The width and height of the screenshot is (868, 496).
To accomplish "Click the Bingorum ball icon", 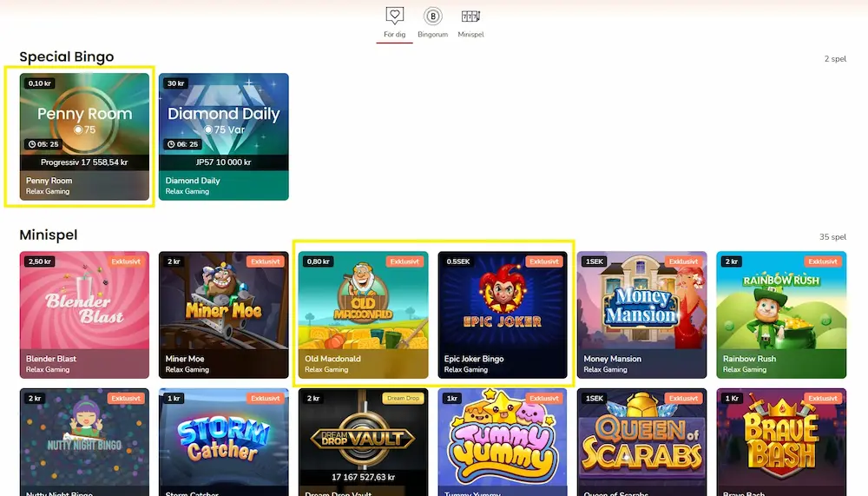I will 433,17.
